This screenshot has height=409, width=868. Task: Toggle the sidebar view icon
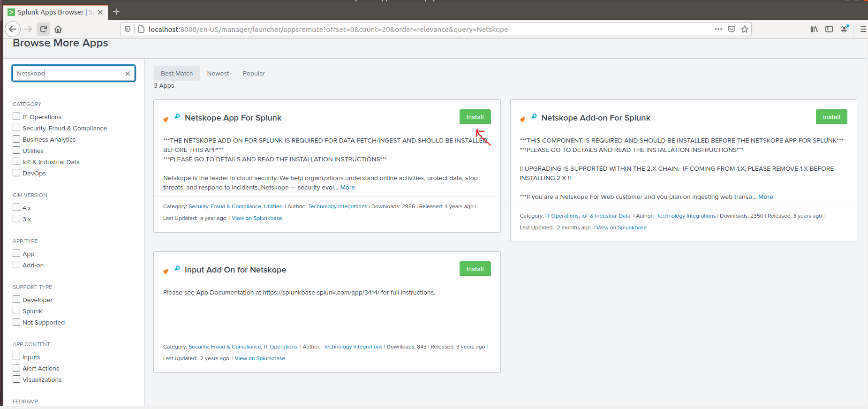tap(829, 29)
